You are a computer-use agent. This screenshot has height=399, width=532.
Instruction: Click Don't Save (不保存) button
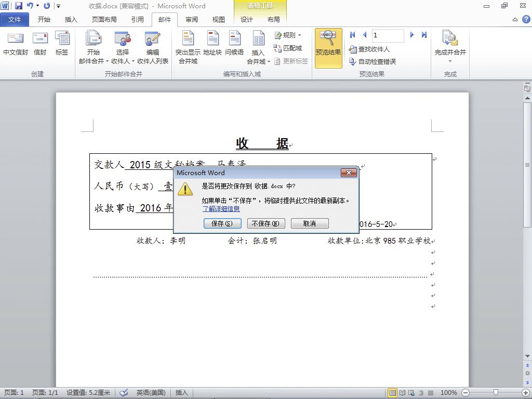[x=266, y=223]
